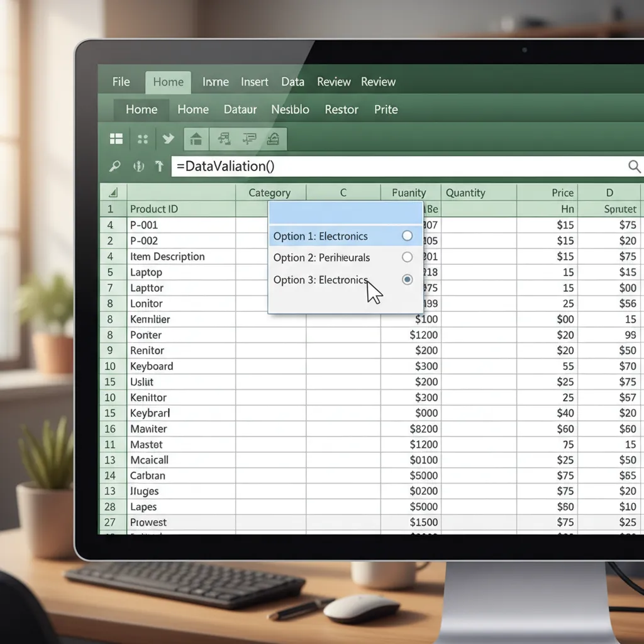Click the key-shaped icon left of formula bar
Image resolution: width=644 pixels, height=644 pixels.
coord(115,167)
